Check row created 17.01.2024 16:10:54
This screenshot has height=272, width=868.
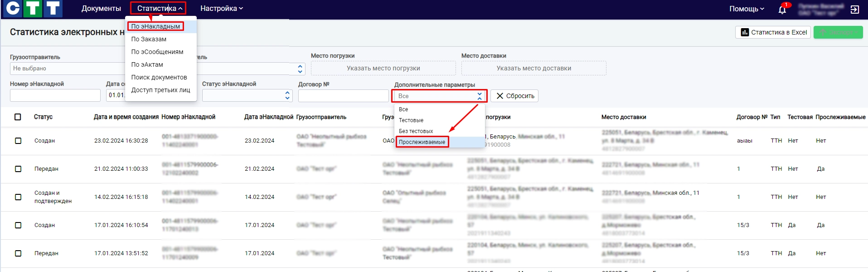click(x=18, y=225)
